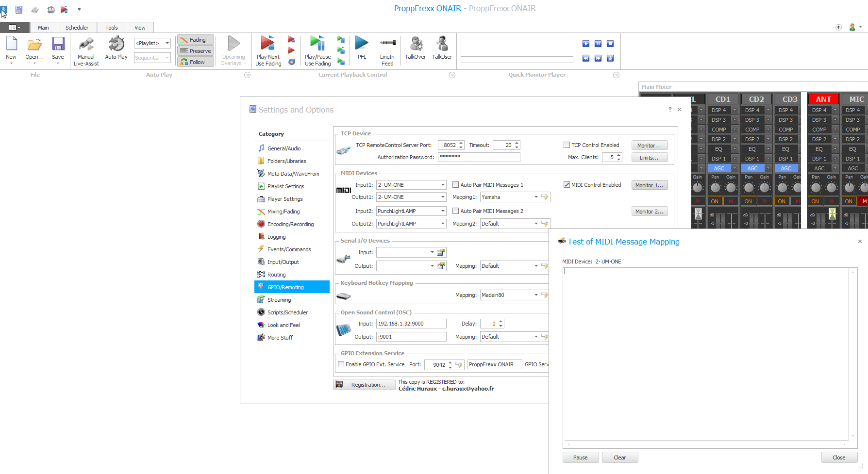Toggle Follow option in Auto Play
This screenshot has height=474, width=868.
pyautogui.click(x=196, y=62)
